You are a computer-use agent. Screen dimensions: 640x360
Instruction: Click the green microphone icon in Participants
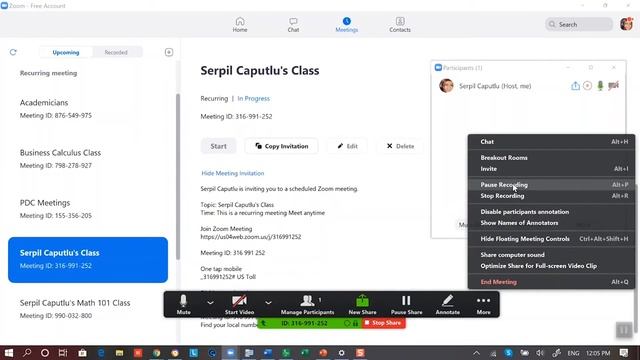(600, 85)
